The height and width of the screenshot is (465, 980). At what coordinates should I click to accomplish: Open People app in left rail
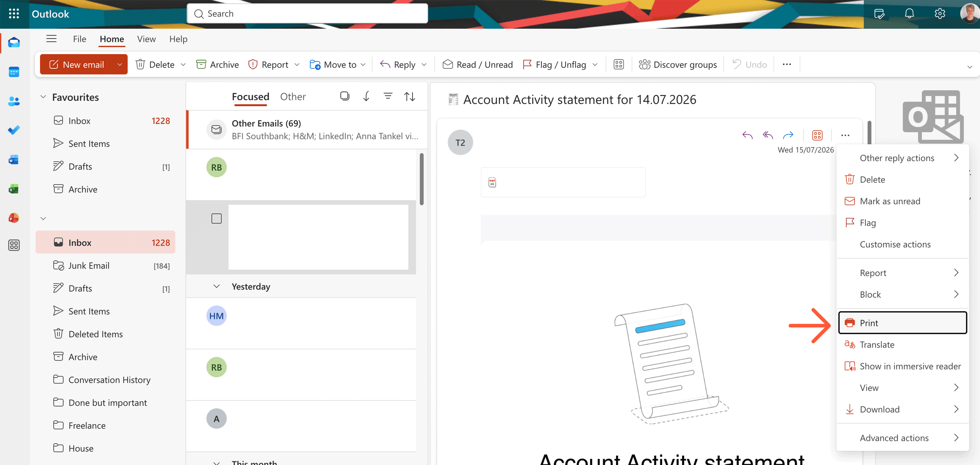14,101
